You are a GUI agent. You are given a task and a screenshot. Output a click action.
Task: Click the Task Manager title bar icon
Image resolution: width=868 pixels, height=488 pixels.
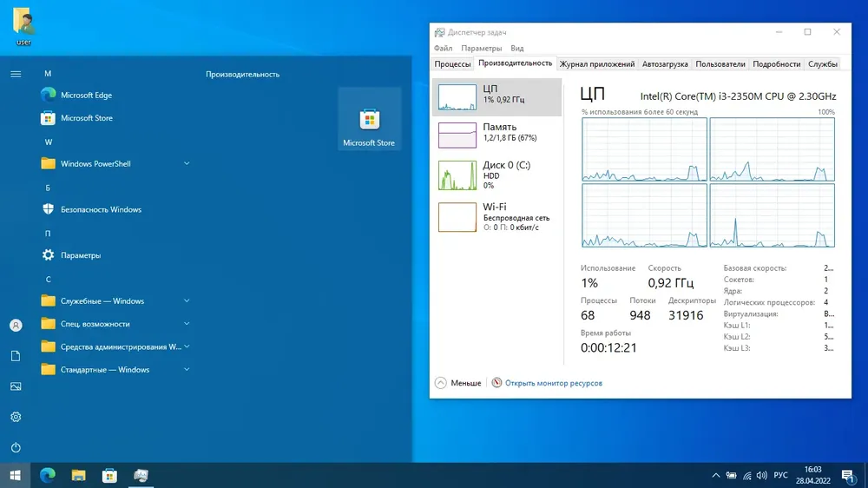[439, 32]
